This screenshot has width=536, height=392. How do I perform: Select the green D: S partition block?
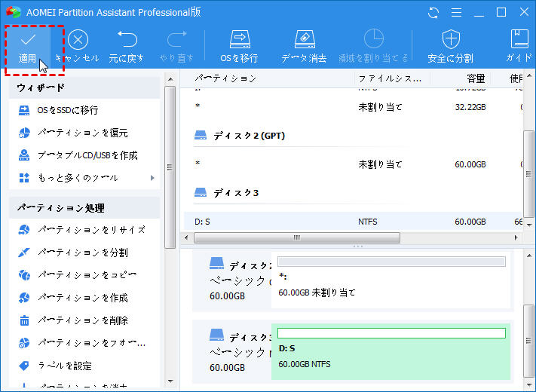[391, 353]
